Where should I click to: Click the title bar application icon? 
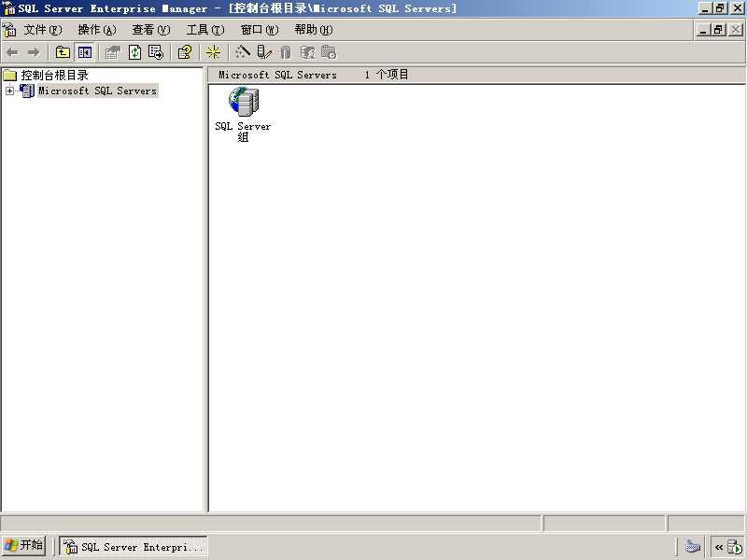pos(9,8)
